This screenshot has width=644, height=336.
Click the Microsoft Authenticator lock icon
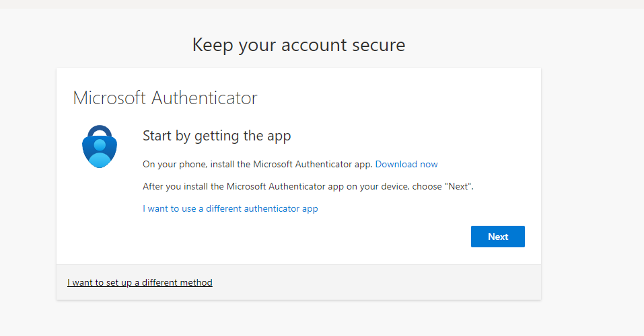pos(100,146)
